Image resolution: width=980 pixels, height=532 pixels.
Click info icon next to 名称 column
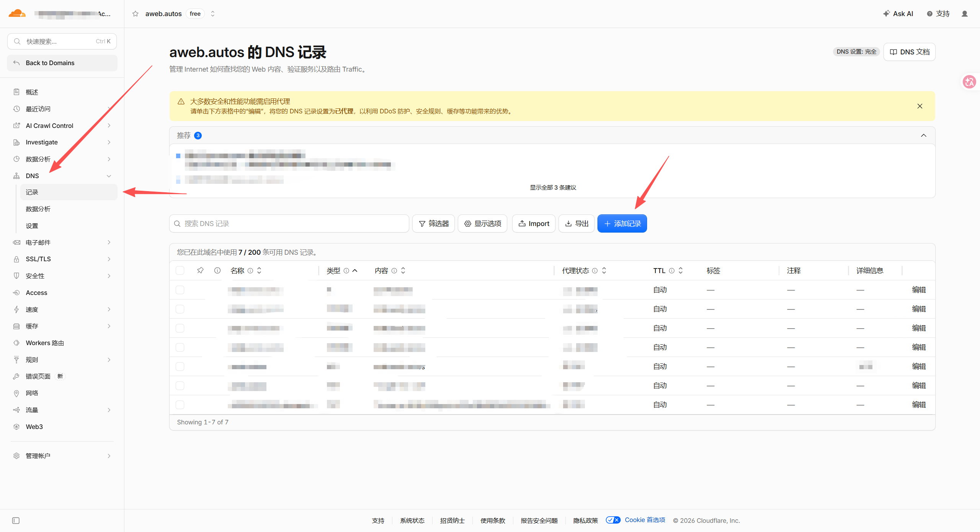click(x=250, y=271)
